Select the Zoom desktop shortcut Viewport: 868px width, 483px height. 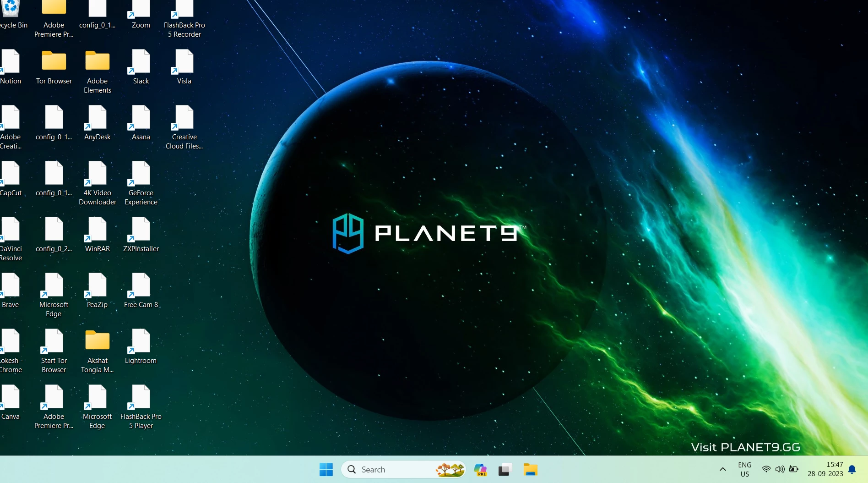click(x=141, y=15)
